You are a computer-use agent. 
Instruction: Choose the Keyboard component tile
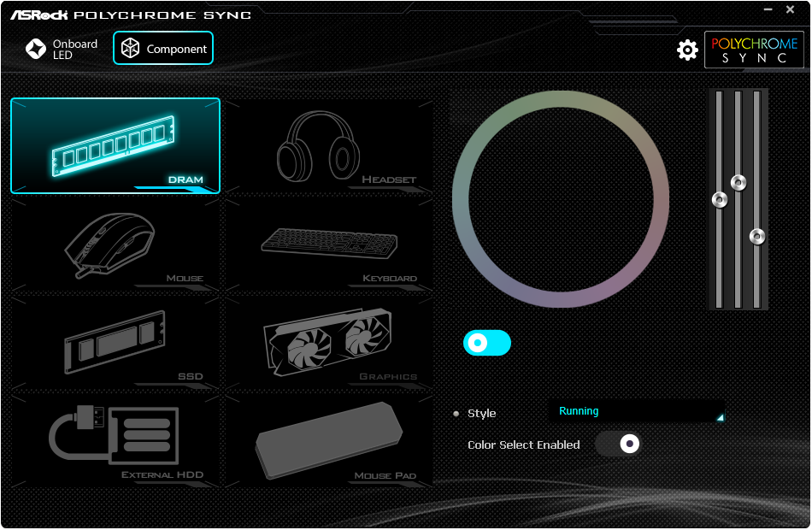[329, 245]
